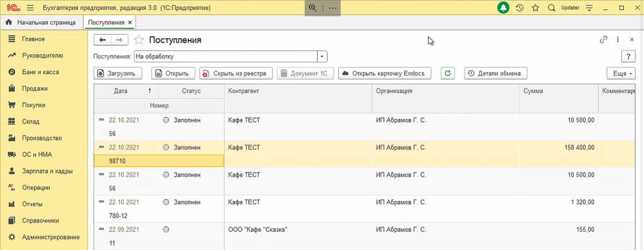The height and width of the screenshot is (250, 644).
Task: Click the notifications bell icon
Action: 503,8
